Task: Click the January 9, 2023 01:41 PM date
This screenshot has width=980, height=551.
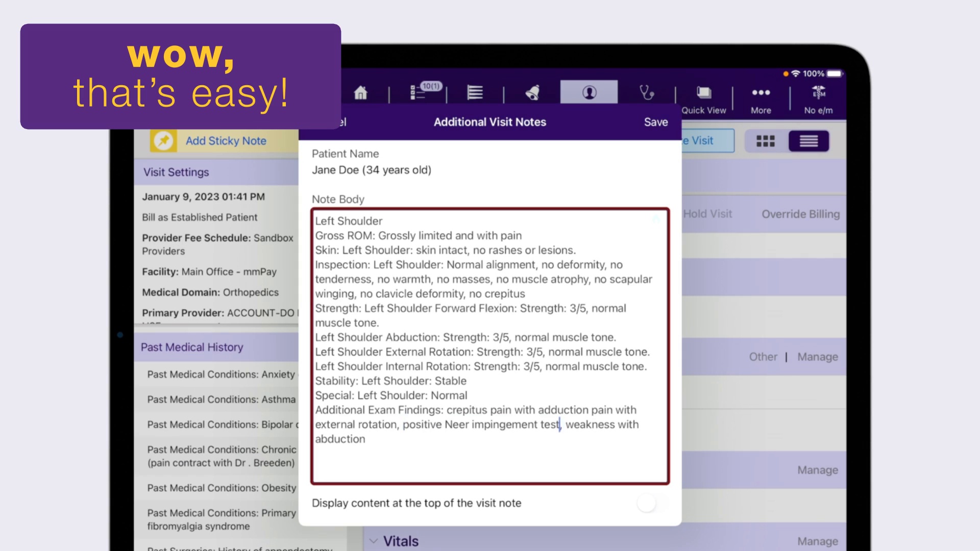Action: click(203, 197)
